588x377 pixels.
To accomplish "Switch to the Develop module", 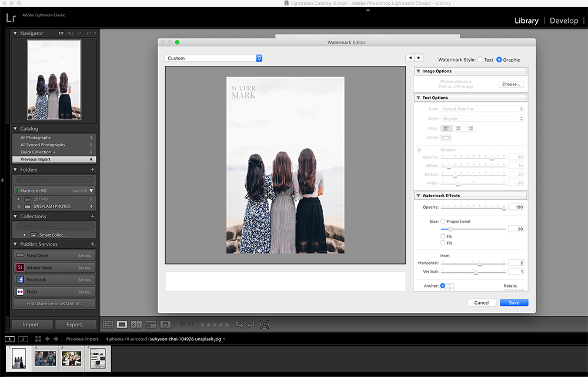I will click(x=563, y=20).
